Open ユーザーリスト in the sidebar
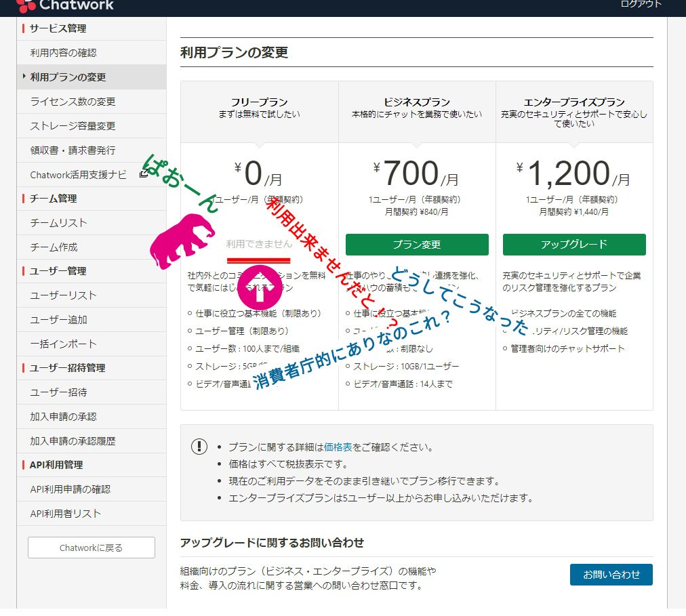 tap(92, 295)
